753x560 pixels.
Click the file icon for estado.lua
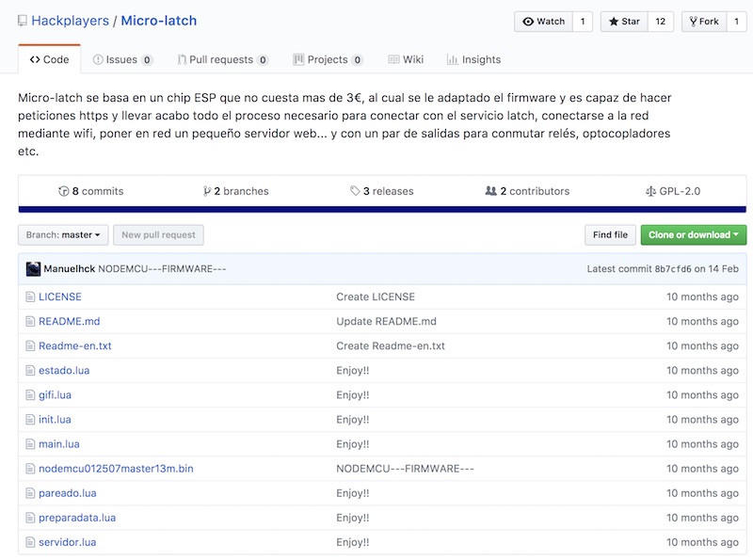pos(30,370)
